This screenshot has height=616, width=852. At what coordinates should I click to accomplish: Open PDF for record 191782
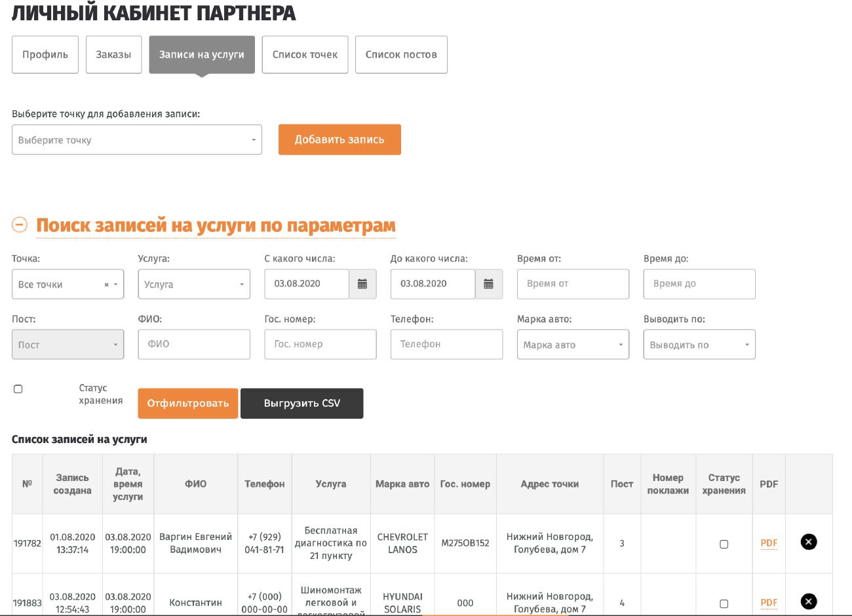pyautogui.click(x=769, y=543)
